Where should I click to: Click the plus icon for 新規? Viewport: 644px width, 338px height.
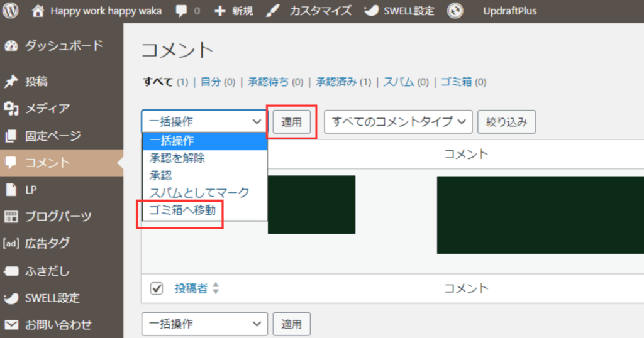click(220, 11)
